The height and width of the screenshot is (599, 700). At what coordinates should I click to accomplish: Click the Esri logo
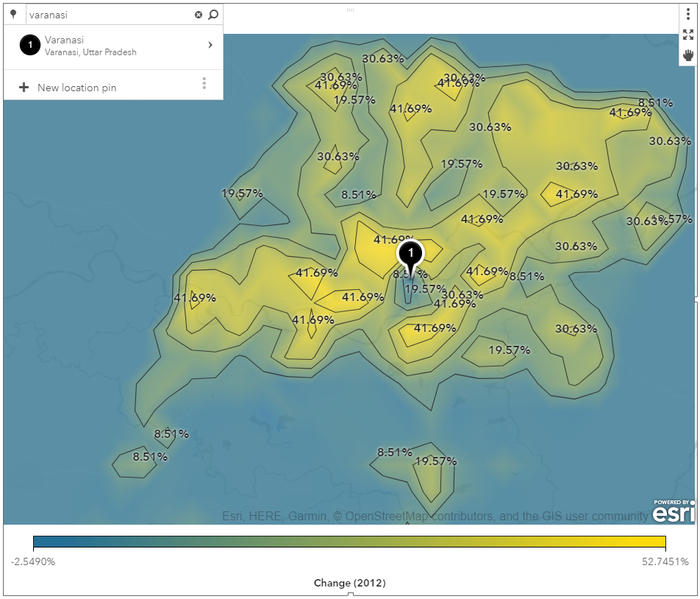(x=673, y=511)
